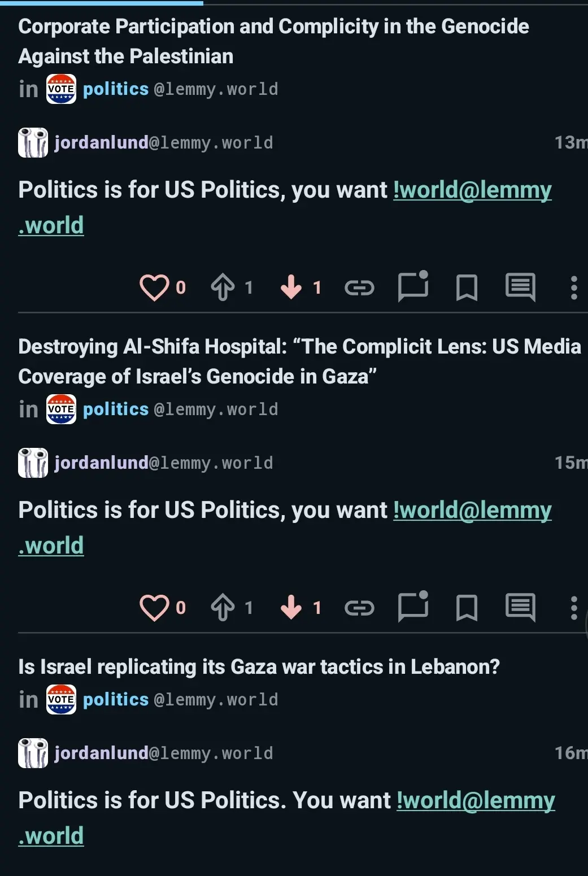588x876 pixels.
Task: Downvote the 15m comment
Action: pos(291,608)
